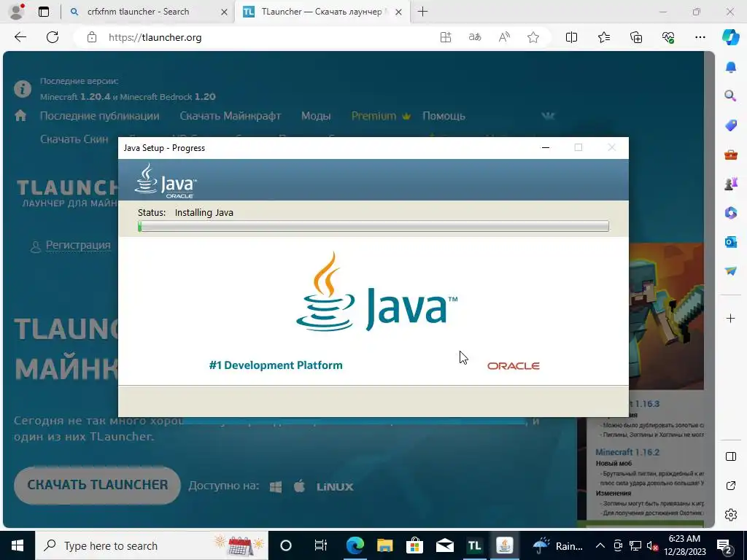Open the tab actions menu icon

tap(44, 12)
